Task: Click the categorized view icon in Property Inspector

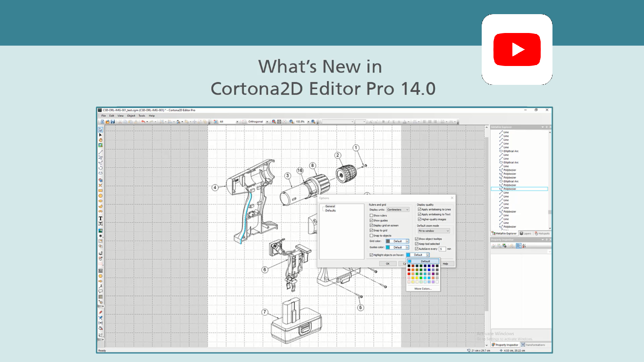Action: (x=519, y=246)
